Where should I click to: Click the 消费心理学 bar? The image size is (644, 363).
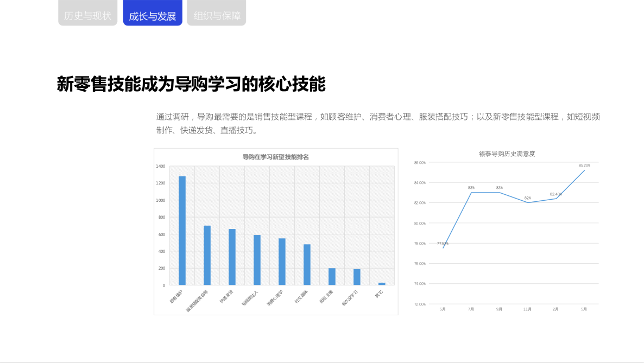point(283,262)
